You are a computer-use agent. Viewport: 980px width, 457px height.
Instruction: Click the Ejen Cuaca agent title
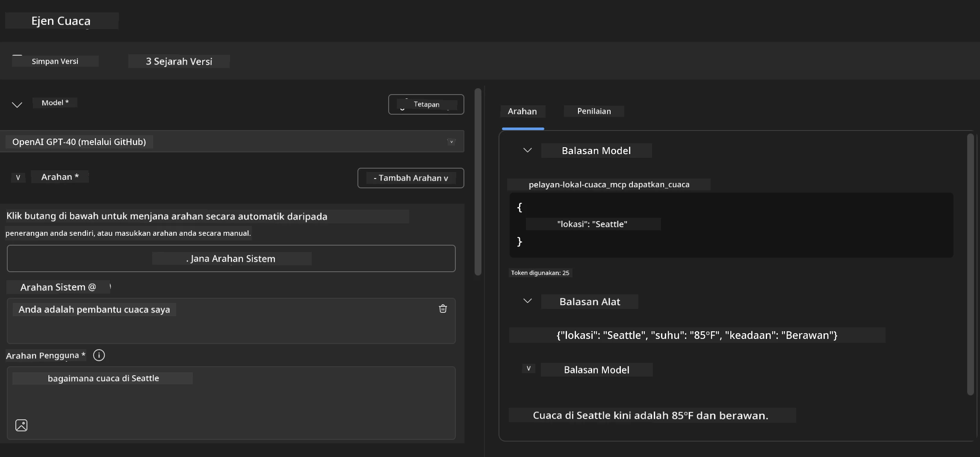pos(61,21)
